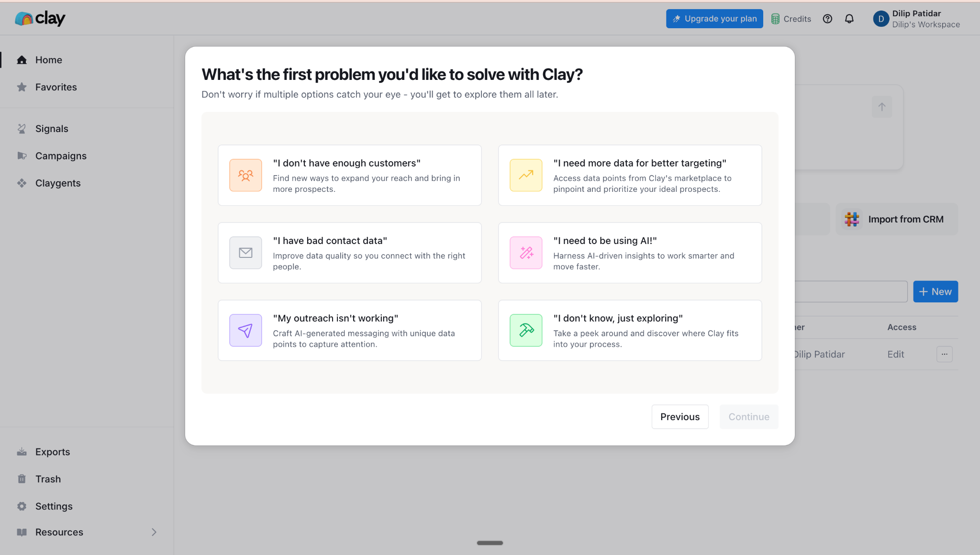Go to Campaigns in sidebar

pos(61,156)
